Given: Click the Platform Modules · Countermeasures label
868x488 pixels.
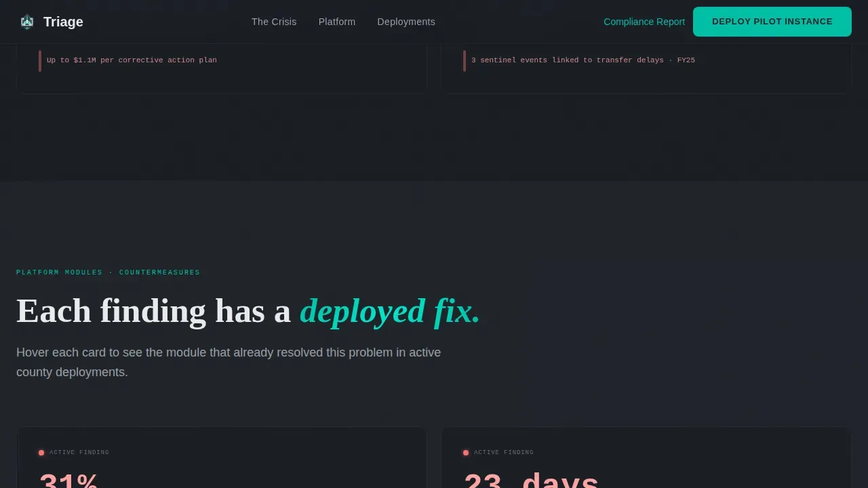Looking at the screenshot, I should (x=108, y=272).
